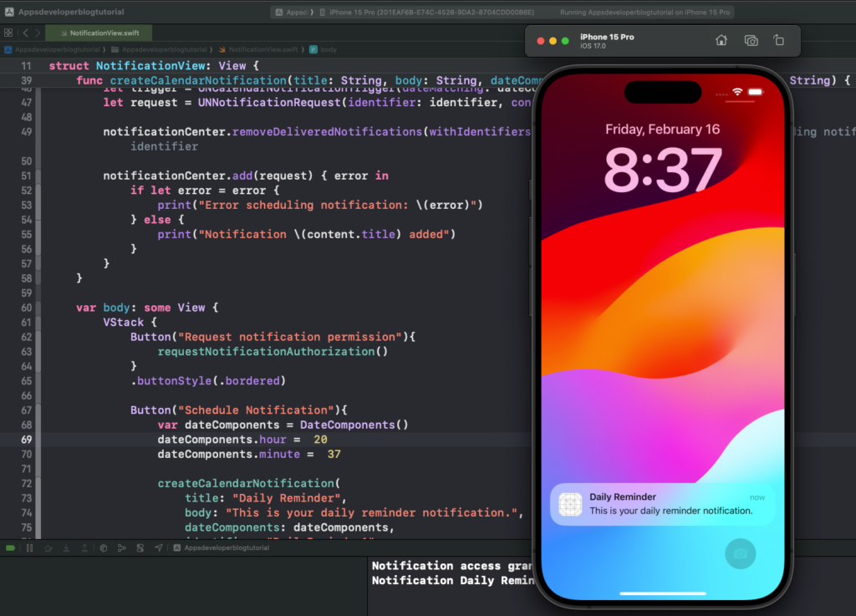Go back using the navigation chevron
Screen dimensions: 856x616
click(27, 32)
